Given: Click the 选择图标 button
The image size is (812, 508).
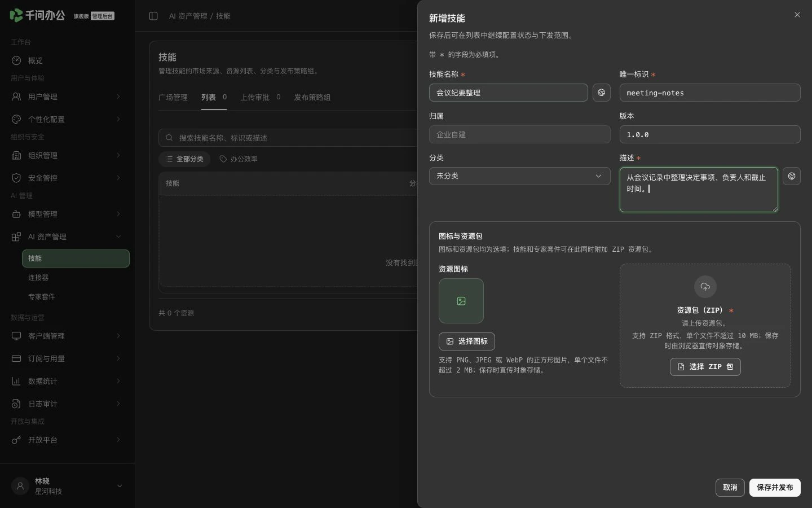Looking at the screenshot, I should click(x=467, y=341).
